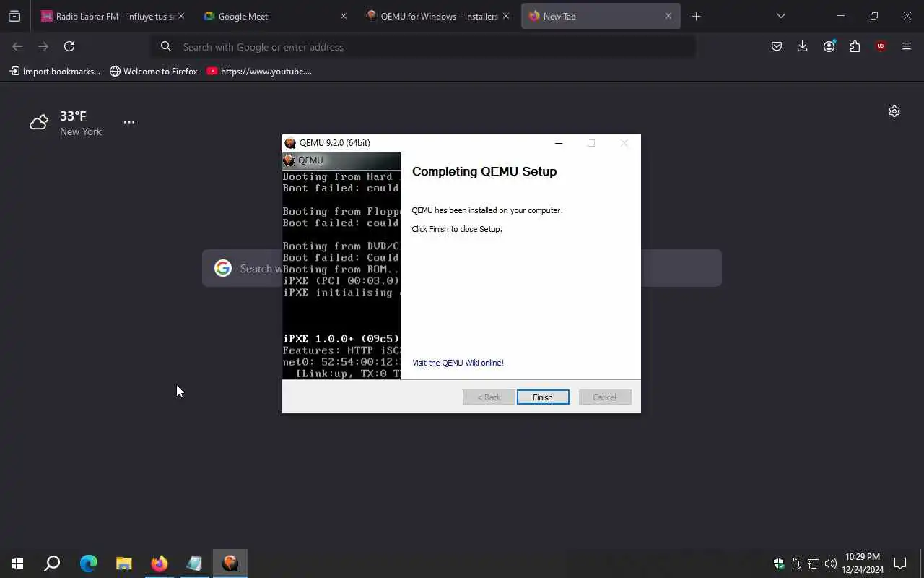Screen dimensions: 924x578
Task: Open Welcome to Firefox bookmark
Action: (x=153, y=72)
